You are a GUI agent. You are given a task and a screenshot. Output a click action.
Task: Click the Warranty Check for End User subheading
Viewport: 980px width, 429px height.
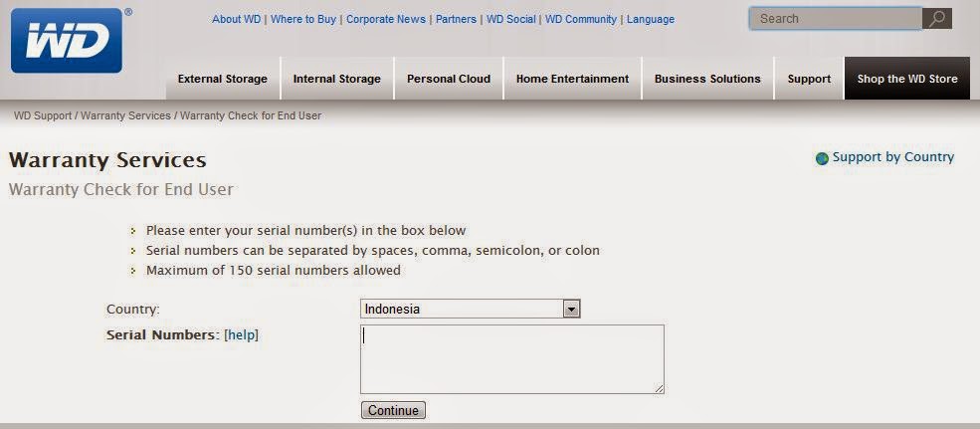click(121, 189)
